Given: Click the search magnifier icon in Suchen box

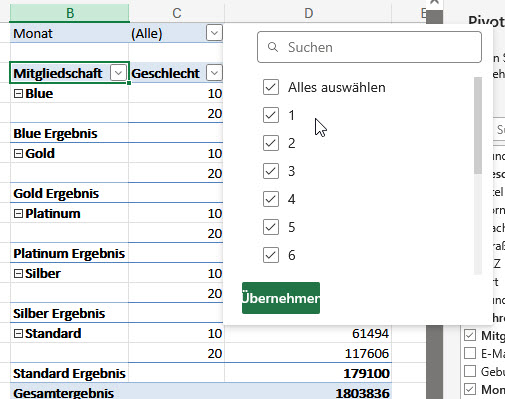Looking at the screenshot, I should click(273, 47).
